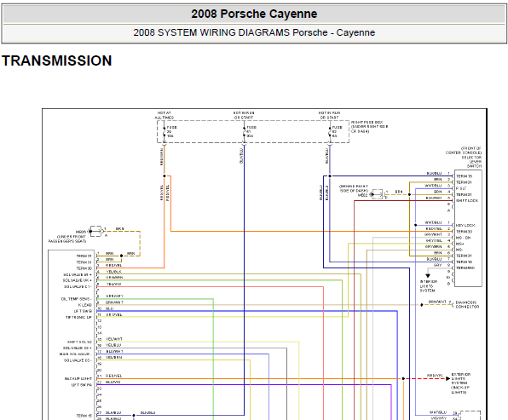Click the ground connector symbol behind right dash
The image size is (508, 420).
(x=378, y=194)
